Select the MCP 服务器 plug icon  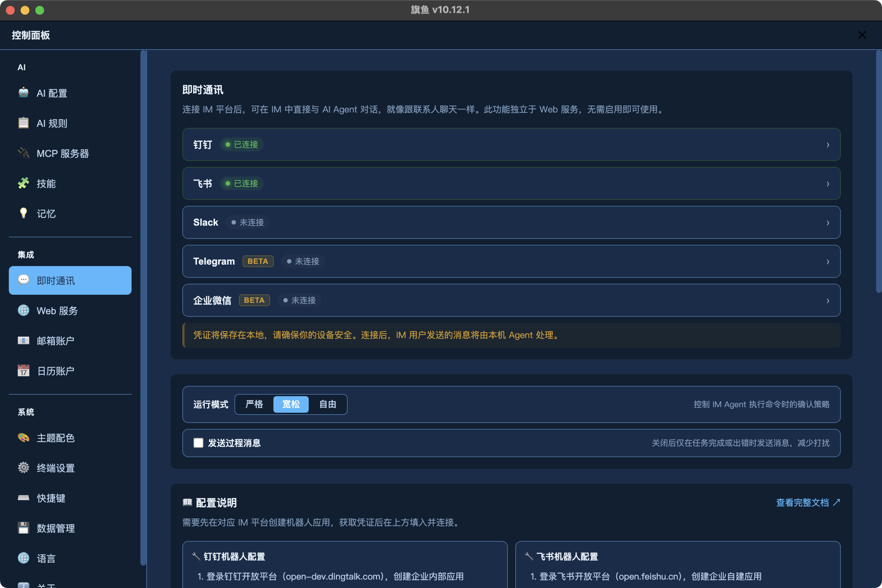click(x=23, y=153)
